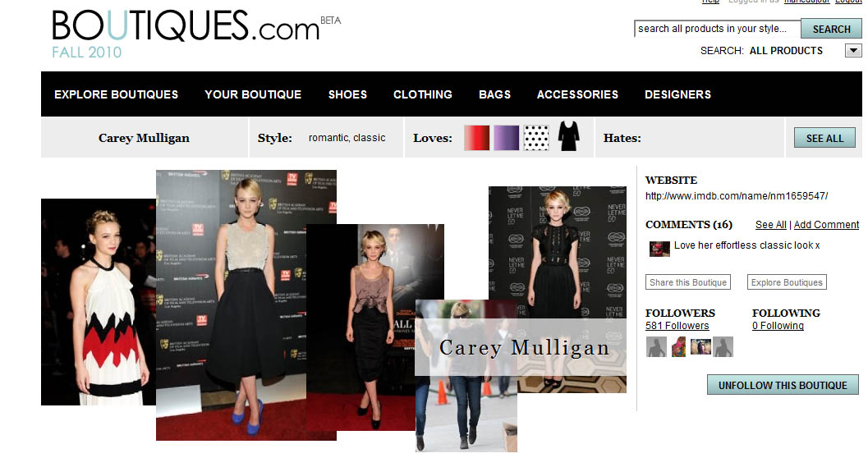Open the Bags menu item

pyautogui.click(x=495, y=94)
